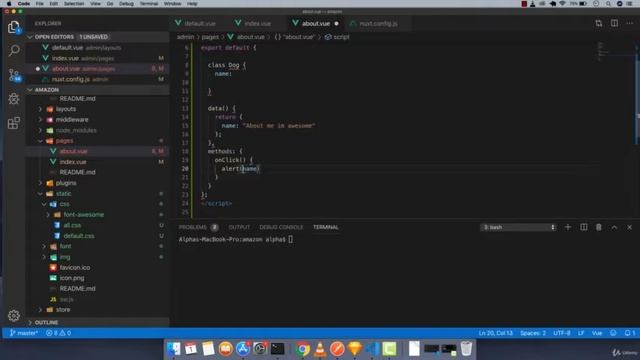Screen dimensions: 640x360
Task: Open notifications bell in status bar
Action: tap(630, 333)
